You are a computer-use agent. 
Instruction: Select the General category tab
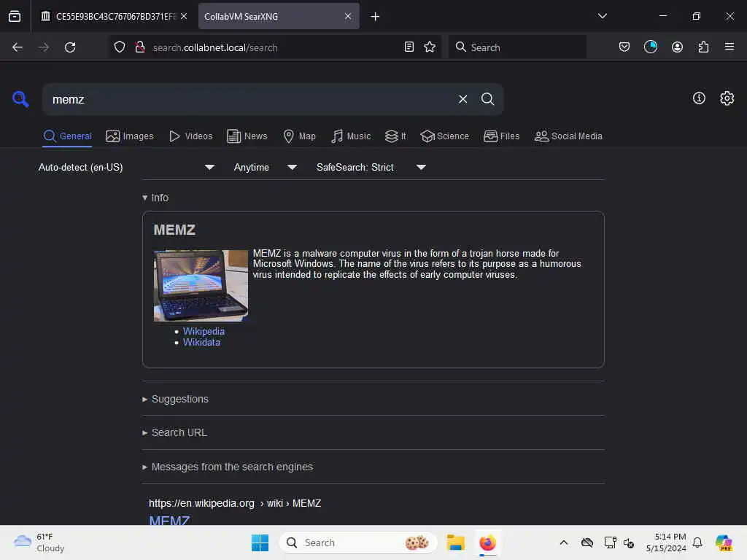coord(67,136)
